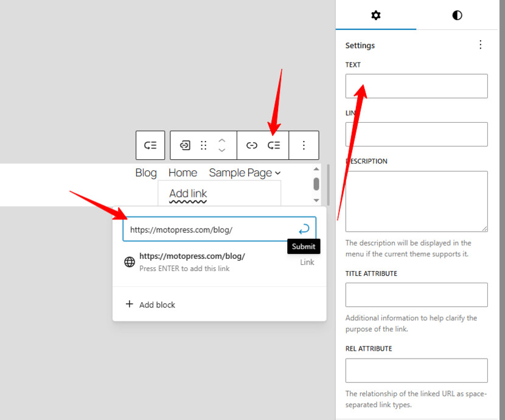This screenshot has width=505, height=420.
Task: Use the six-dot move handle
Action: 204,145
